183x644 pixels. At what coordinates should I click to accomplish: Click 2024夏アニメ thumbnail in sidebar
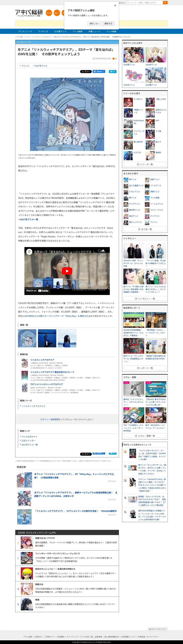click(134, 55)
